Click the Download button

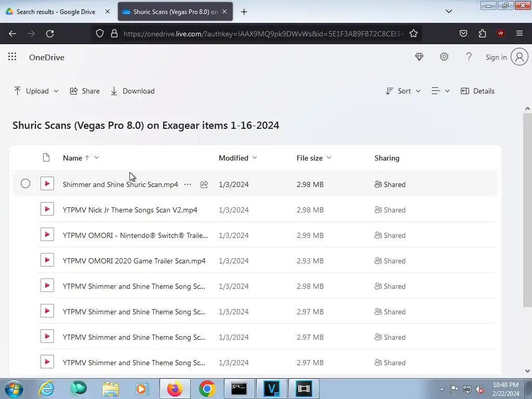[x=132, y=91]
